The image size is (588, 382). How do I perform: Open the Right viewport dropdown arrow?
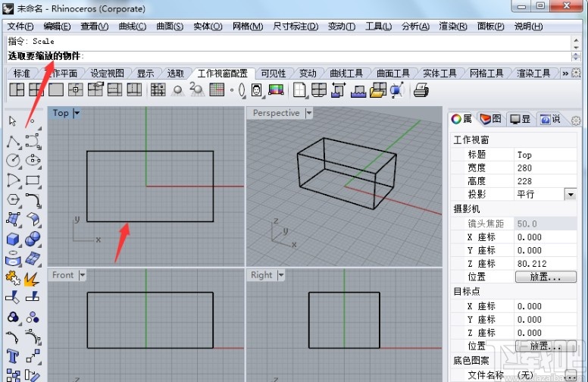[x=281, y=275]
